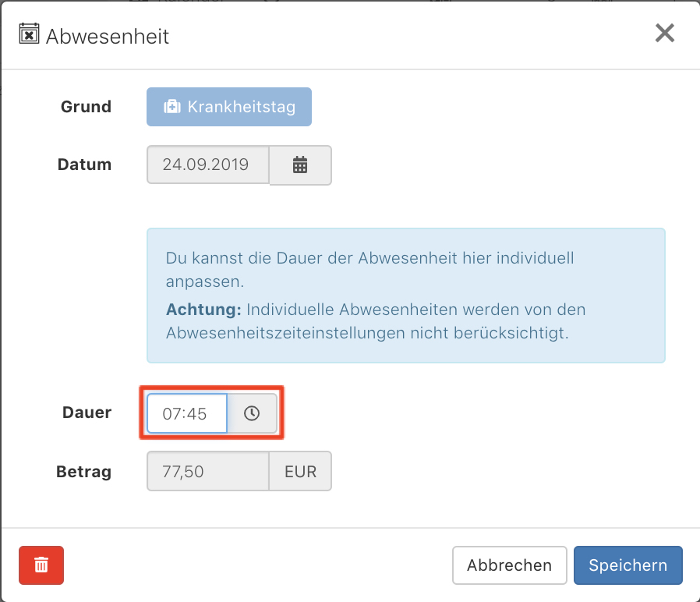The height and width of the screenshot is (602, 700).
Task: Click the Datum field showing 24.09.2019
Action: coord(207,165)
